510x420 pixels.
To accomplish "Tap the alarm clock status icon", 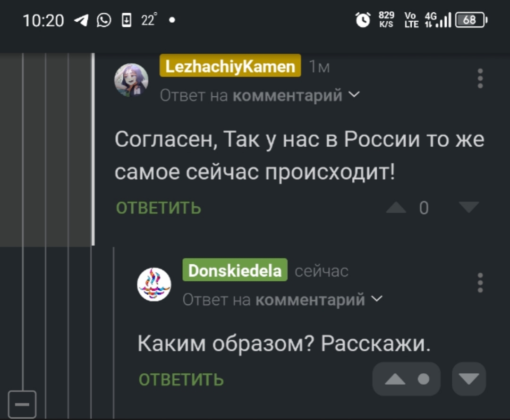I will point(363,20).
